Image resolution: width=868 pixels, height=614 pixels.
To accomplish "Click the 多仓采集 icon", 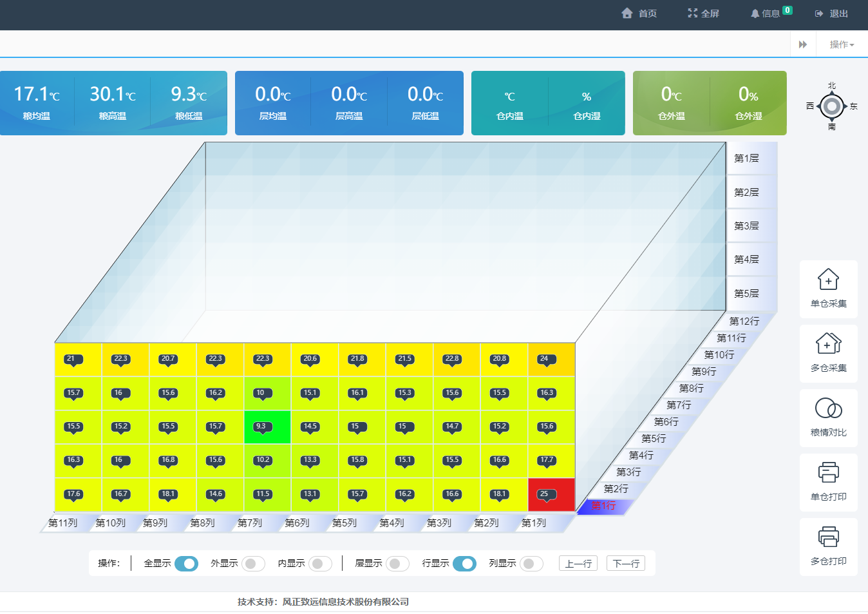I will (828, 343).
